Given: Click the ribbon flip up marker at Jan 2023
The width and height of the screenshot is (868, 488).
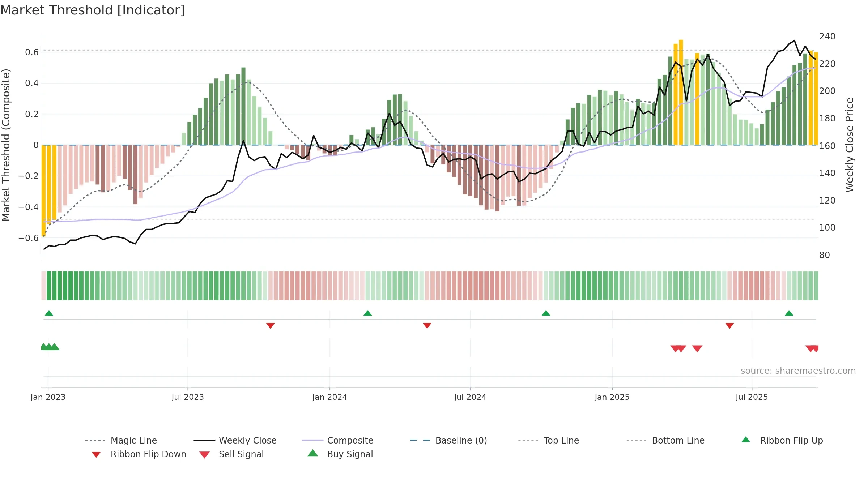Looking at the screenshot, I should click(49, 313).
